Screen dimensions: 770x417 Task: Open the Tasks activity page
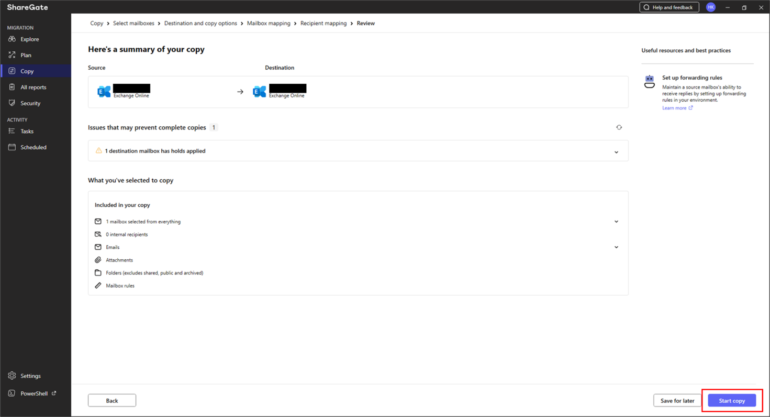pos(27,131)
